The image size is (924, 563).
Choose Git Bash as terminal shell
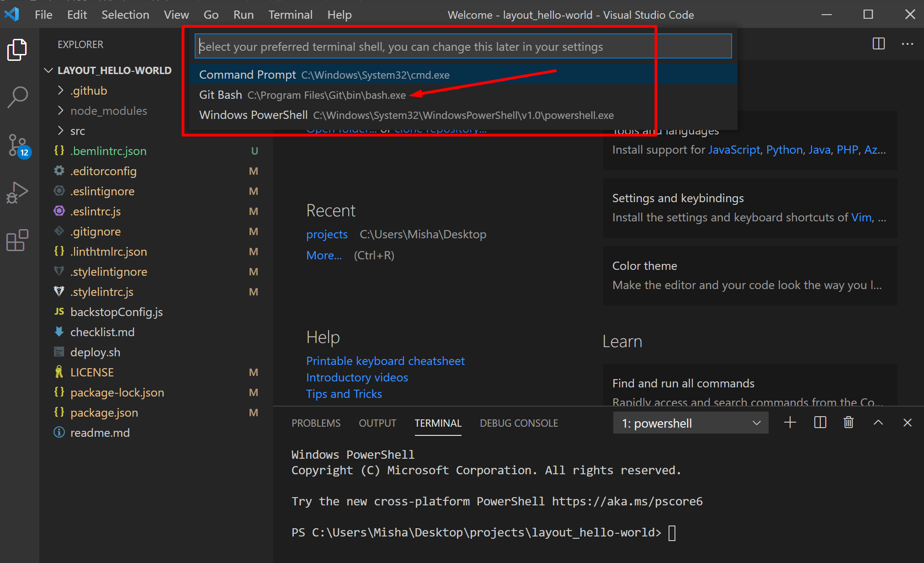(463, 95)
